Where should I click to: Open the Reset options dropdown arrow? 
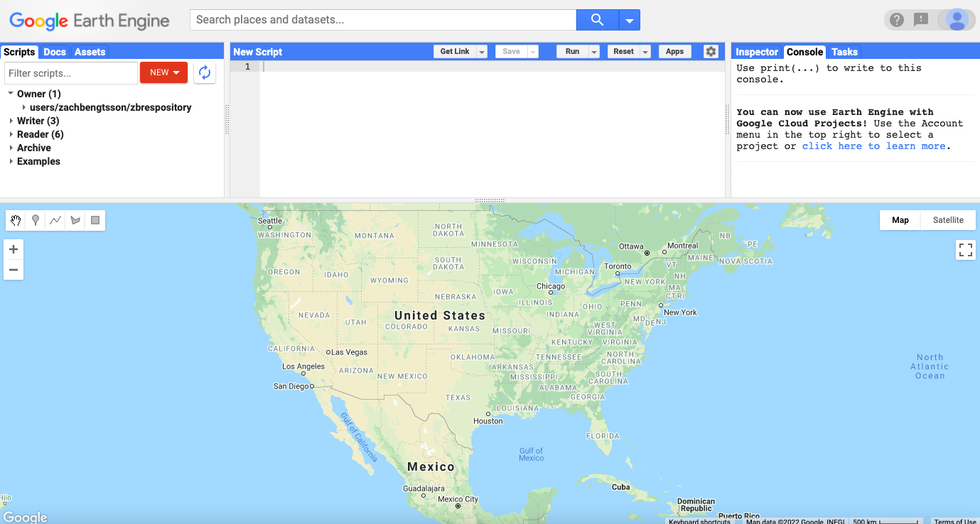point(645,52)
